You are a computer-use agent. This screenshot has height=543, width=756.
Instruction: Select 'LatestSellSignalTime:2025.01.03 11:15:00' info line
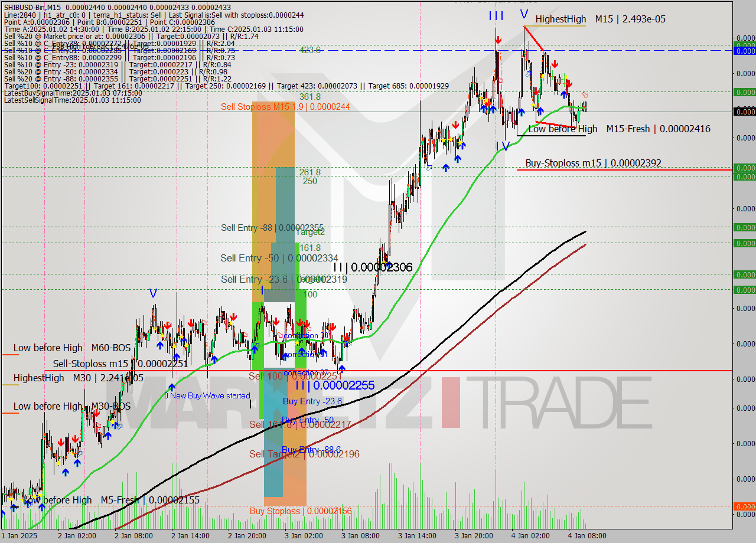point(72,100)
